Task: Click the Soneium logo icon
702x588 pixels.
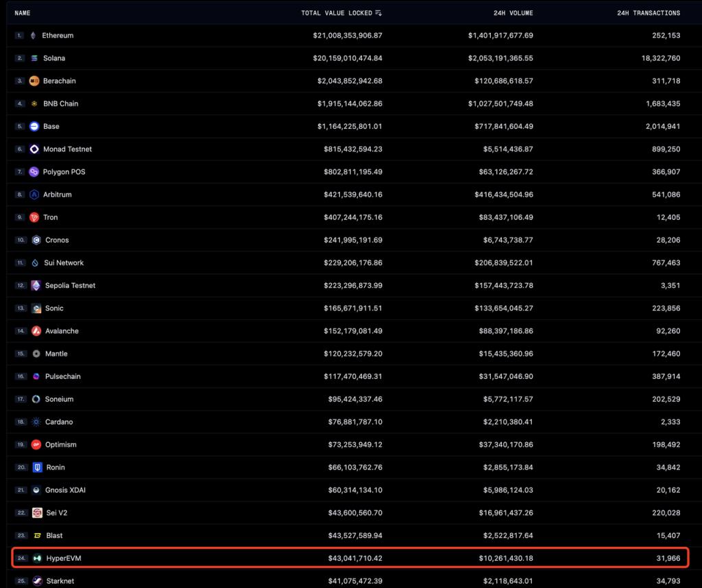Action: (36, 399)
